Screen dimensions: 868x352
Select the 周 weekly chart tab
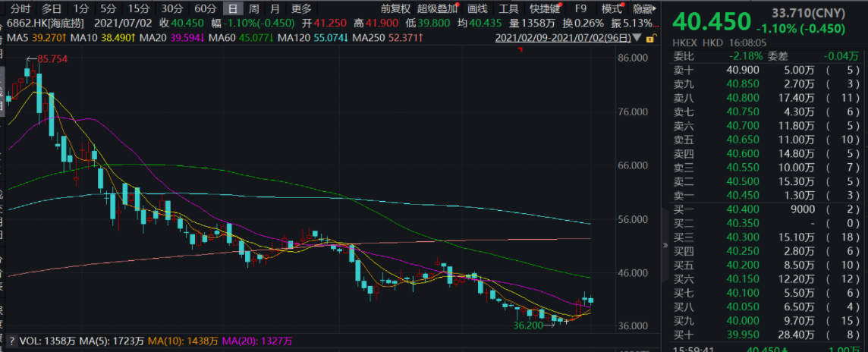[x=253, y=9]
